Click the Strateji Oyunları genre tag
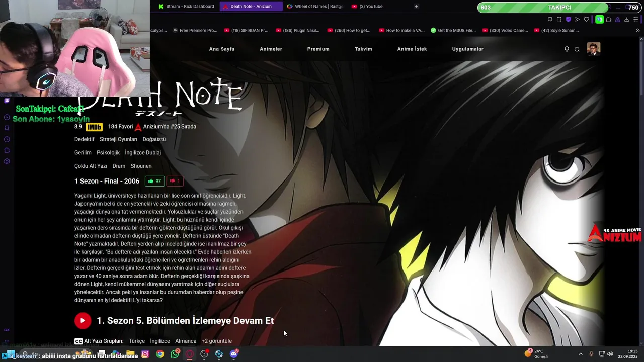Viewport: 644px width, 362px height. [x=118, y=139]
